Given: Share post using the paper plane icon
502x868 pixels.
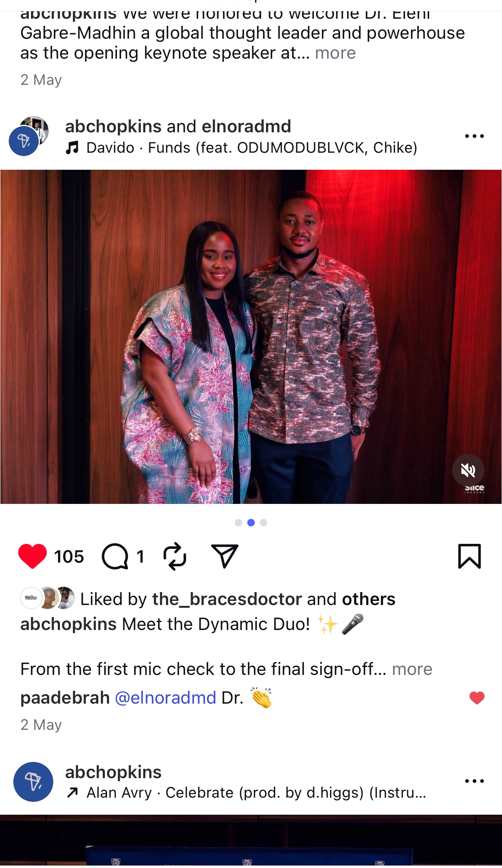Looking at the screenshot, I should [x=225, y=556].
